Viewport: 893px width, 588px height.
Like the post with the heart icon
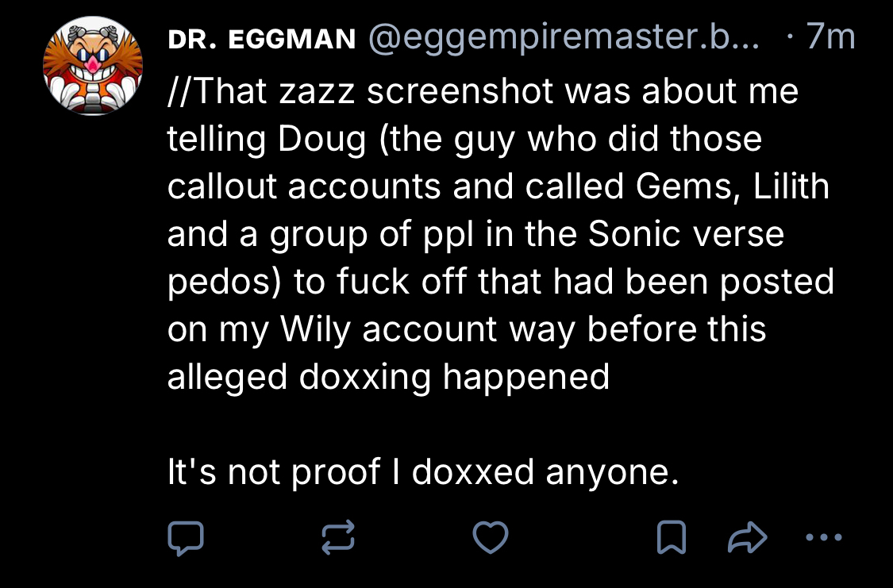point(490,539)
